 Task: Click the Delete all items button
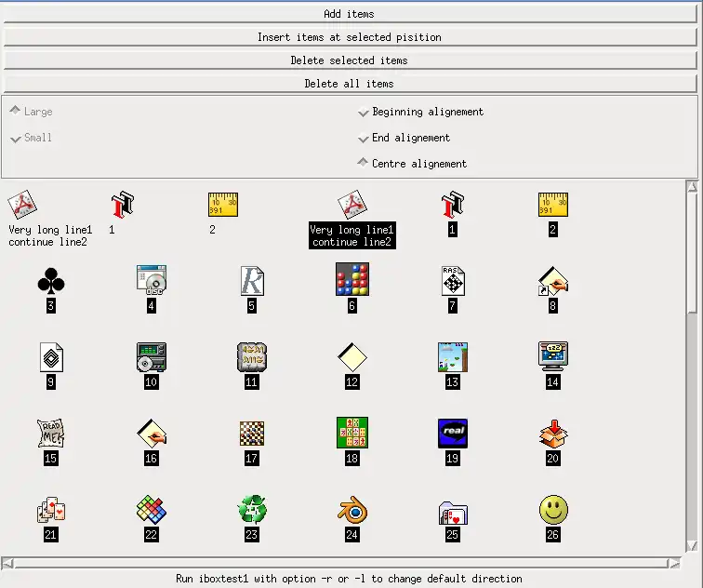click(350, 84)
